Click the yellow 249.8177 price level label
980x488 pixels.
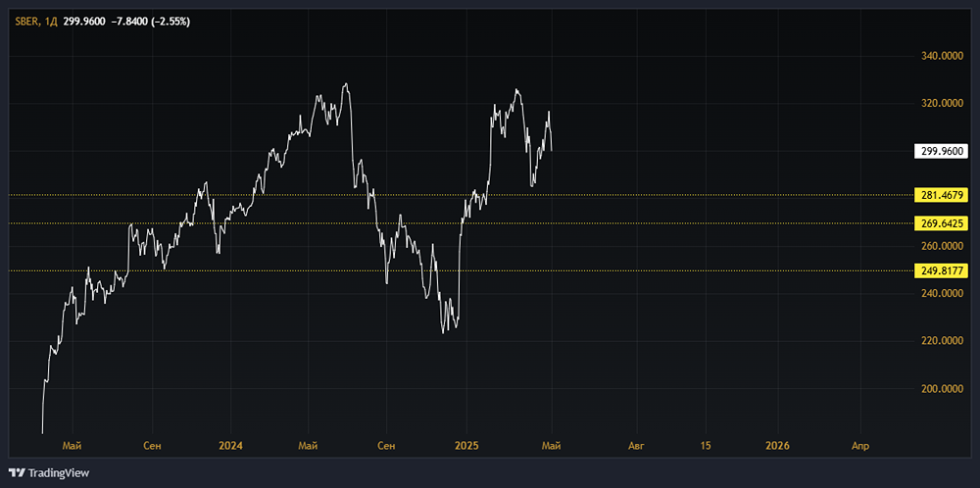[940, 270]
